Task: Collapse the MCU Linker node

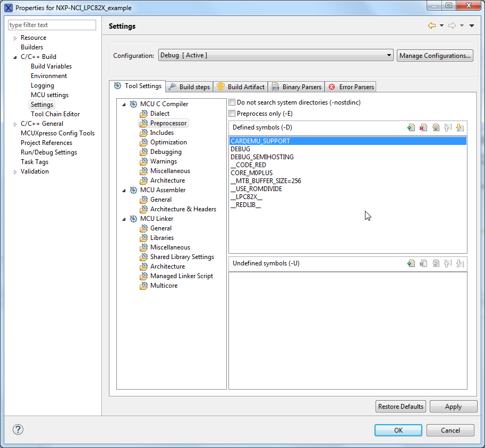Action: point(124,220)
